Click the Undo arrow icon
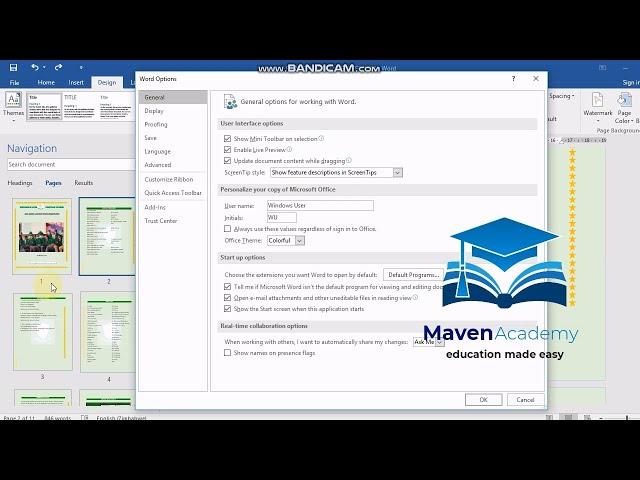The image size is (640, 480). click(35, 67)
